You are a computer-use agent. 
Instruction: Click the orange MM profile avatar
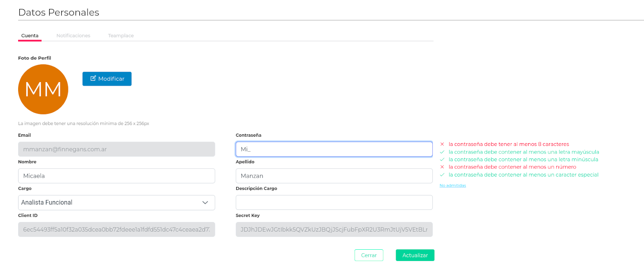click(43, 89)
